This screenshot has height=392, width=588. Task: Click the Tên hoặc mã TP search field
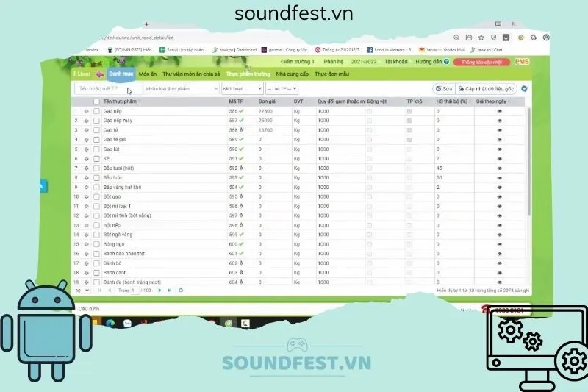tap(107, 88)
